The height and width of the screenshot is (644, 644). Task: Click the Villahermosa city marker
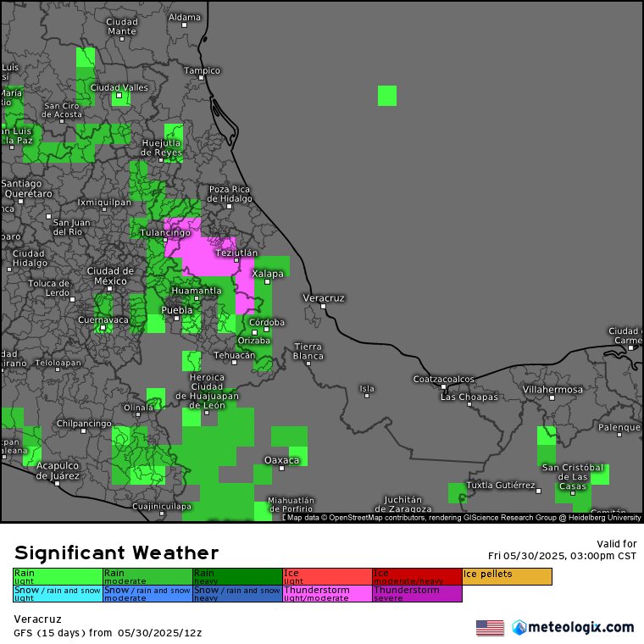click(x=552, y=397)
